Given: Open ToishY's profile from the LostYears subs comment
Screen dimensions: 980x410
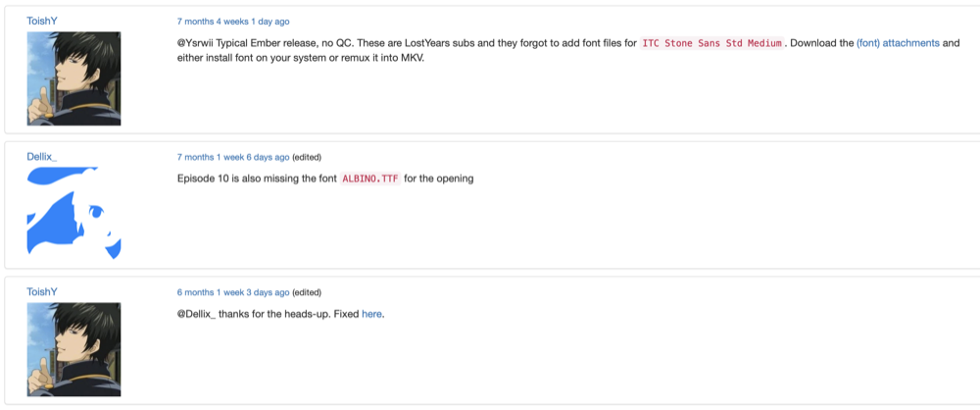Looking at the screenshot, I should point(42,20).
